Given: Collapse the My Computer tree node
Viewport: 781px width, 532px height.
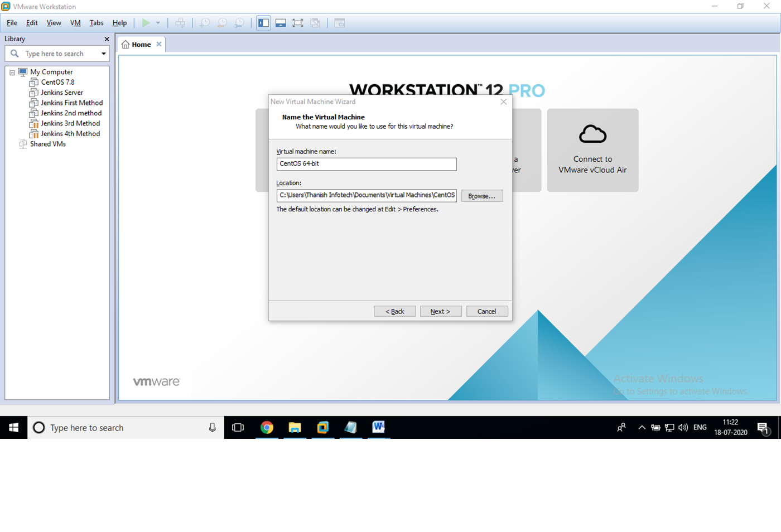Looking at the screenshot, I should 12,71.
